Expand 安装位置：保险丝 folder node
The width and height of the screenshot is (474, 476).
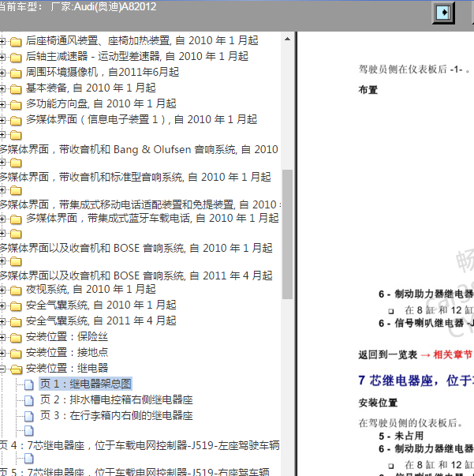[x=2, y=337]
